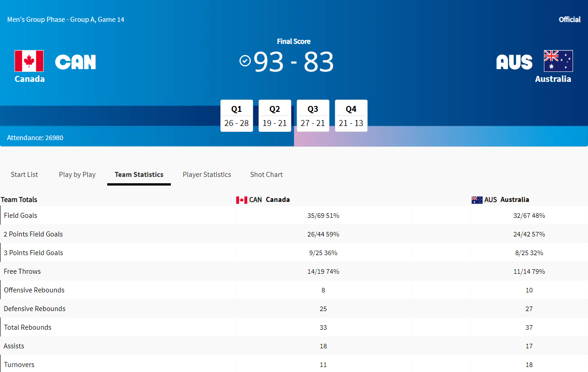The width and height of the screenshot is (588, 372).
Task: Click Canada's turnovers value 11
Action: [323, 365]
